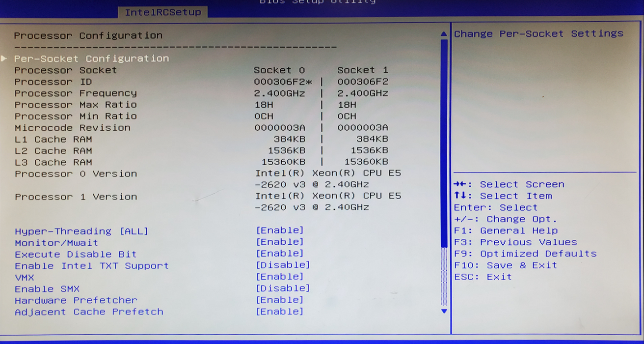Click the Processor 1 Version label
This screenshot has width=644, height=344.
click(x=76, y=197)
